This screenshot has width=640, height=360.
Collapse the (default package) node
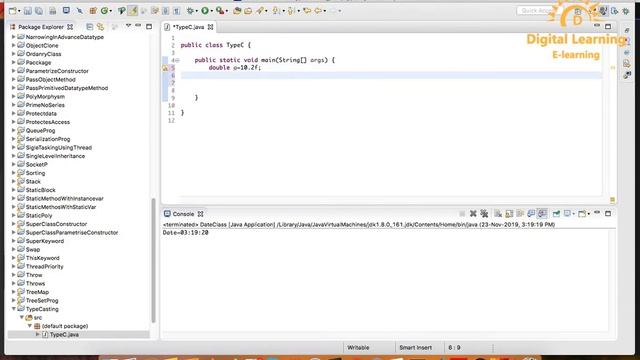(30, 326)
